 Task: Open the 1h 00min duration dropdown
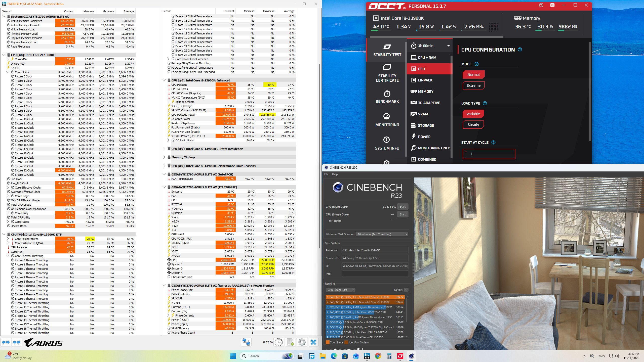tap(430, 46)
